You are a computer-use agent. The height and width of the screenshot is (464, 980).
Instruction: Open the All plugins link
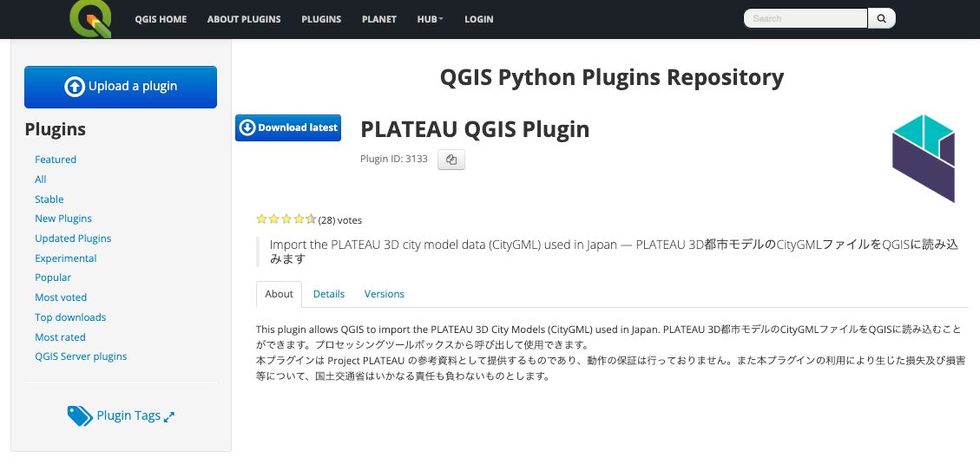41,180
